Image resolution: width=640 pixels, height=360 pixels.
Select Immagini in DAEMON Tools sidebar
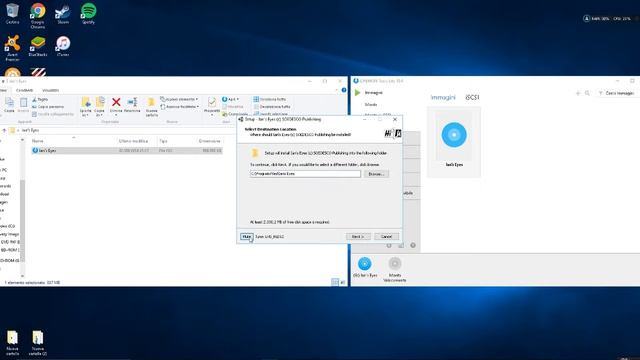coord(373,93)
